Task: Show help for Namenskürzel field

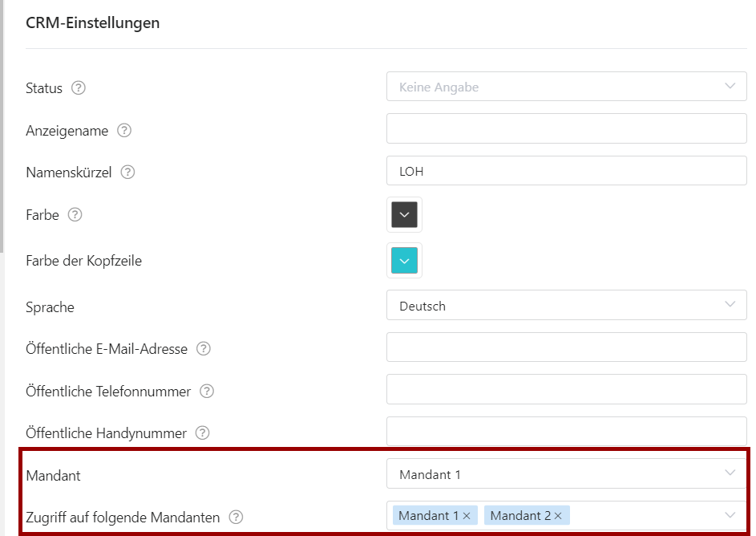Action: pos(127,173)
